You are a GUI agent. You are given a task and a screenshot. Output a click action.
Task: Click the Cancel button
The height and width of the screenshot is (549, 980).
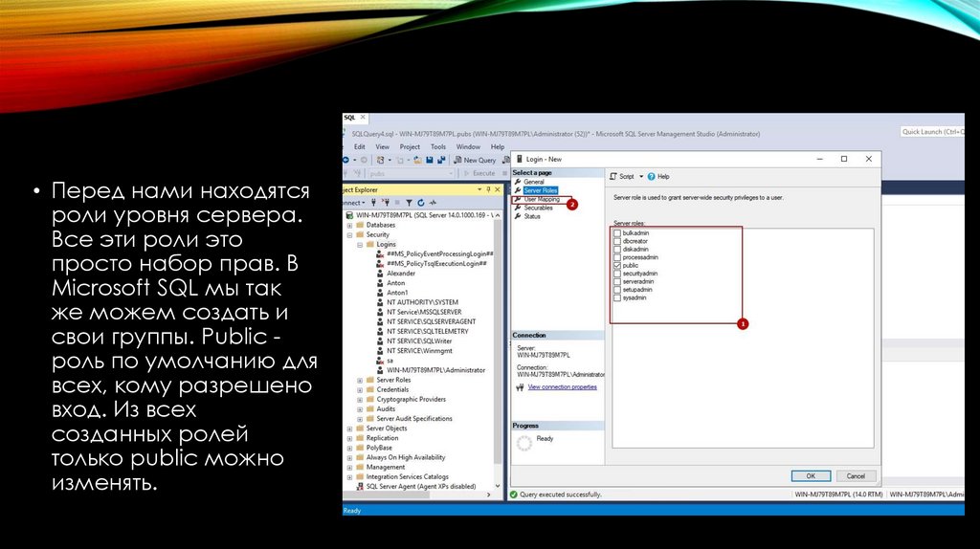tap(856, 476)
